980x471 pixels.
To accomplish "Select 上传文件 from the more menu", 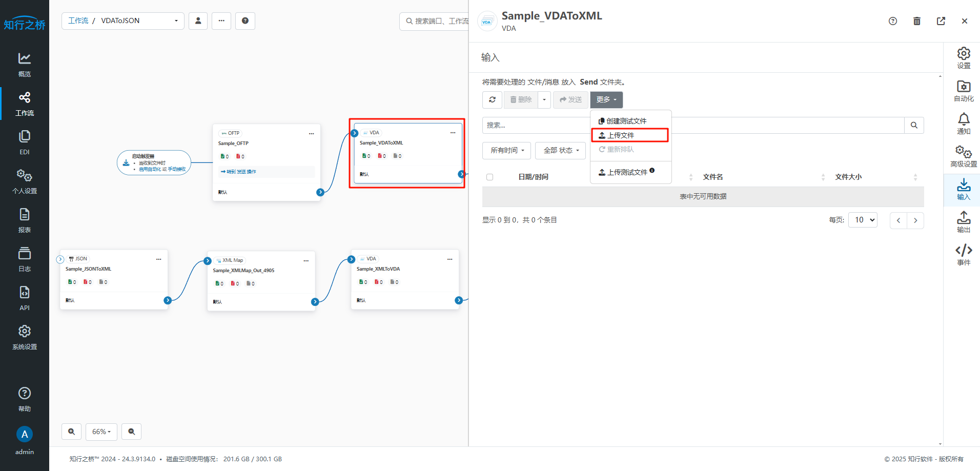I will pyautogui.click(x=629, y=135).
